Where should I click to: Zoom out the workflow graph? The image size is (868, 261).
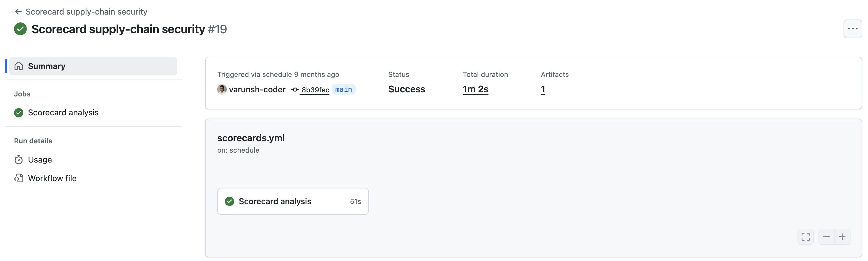[826, 237]
